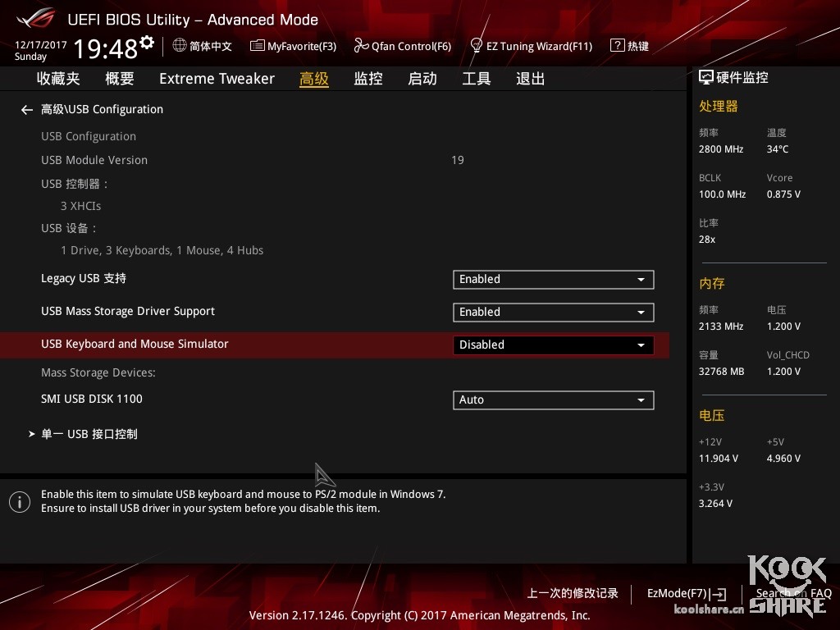Click CPU frequency 2800 MHz value
Screen dimensions: 840x630
(721, 149)
